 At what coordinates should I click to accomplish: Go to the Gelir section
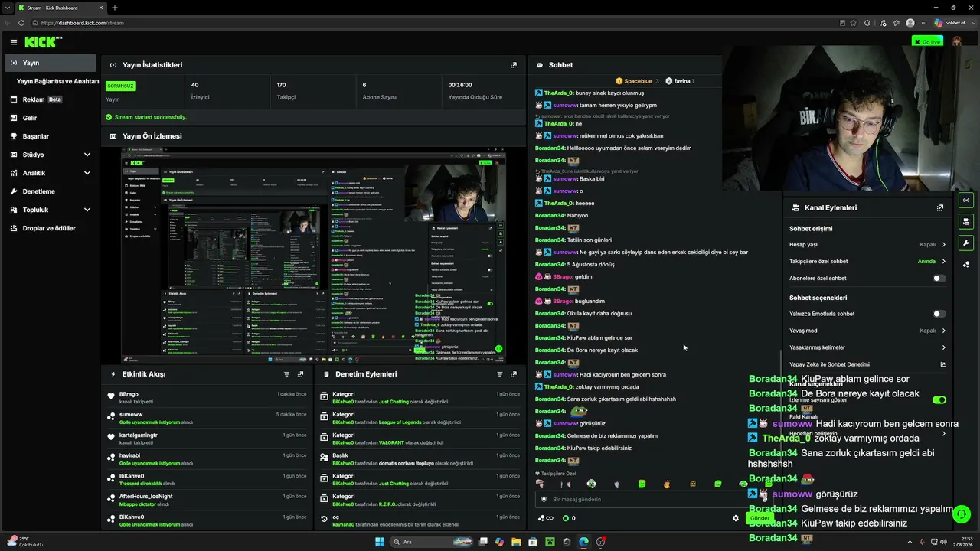click(29, 118)
